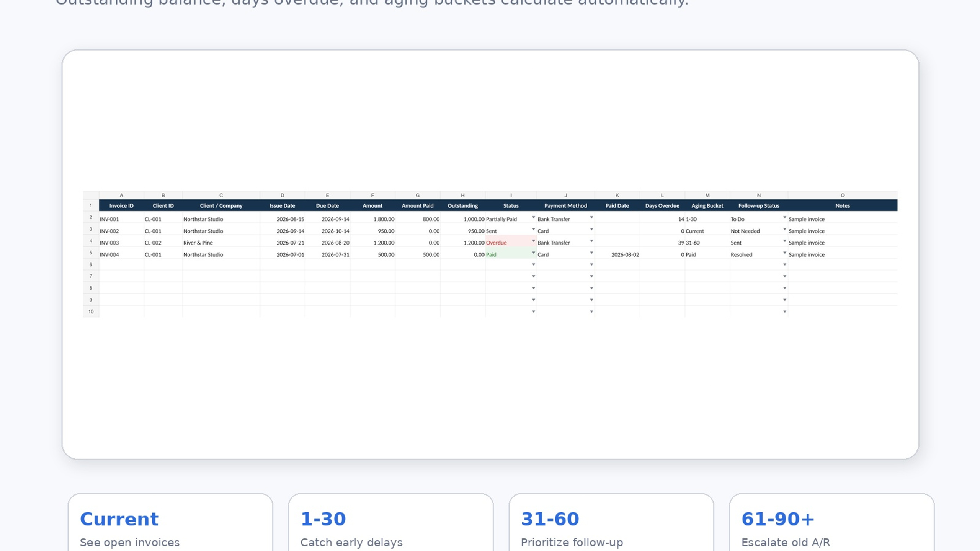Click the Catch early delays text
Viewport: 980px width, 551px height.
tap(351, 543)
